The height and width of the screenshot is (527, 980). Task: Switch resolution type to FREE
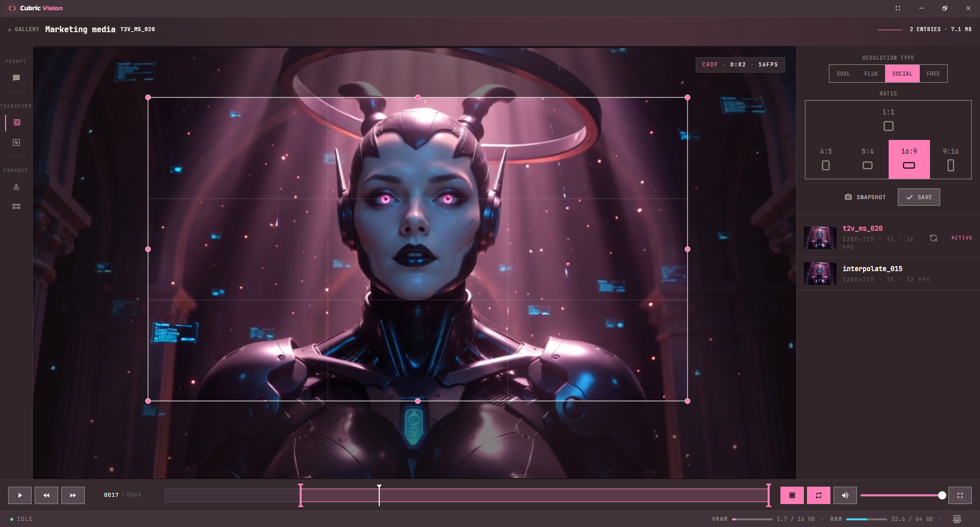934,74
